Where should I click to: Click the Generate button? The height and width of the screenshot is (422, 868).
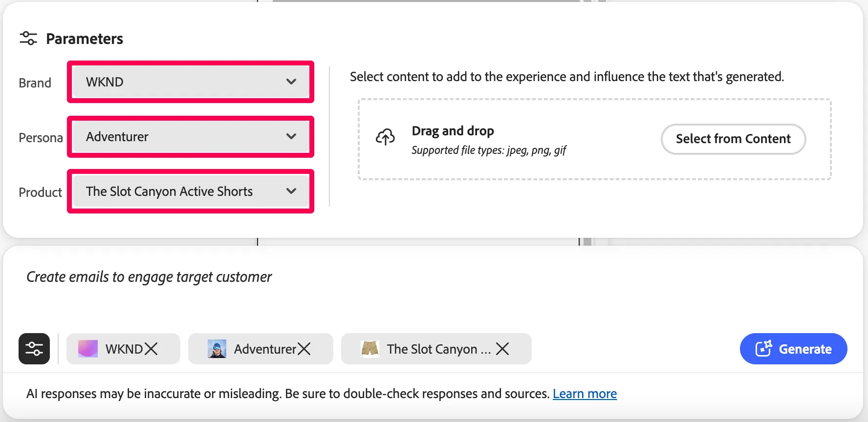[793, 349]
